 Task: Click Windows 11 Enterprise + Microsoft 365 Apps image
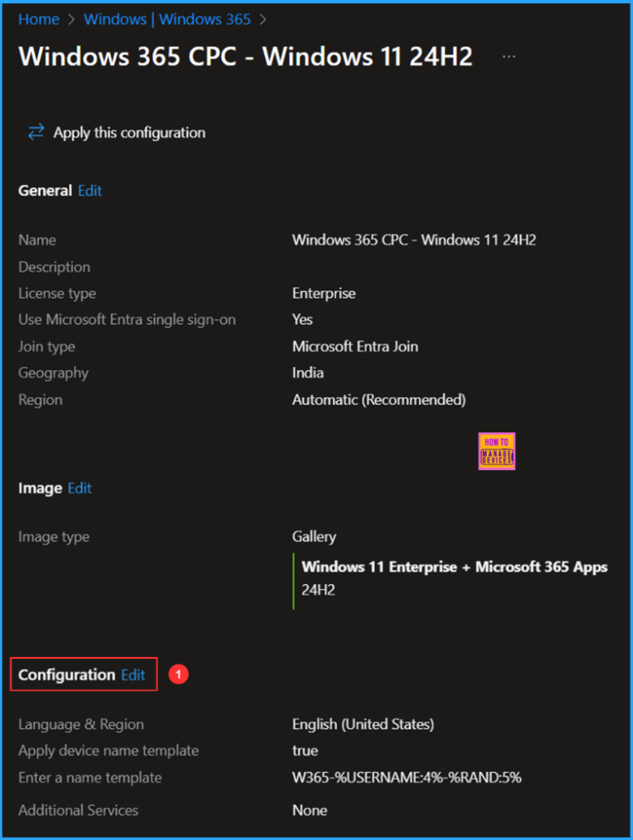pos(455,567)
